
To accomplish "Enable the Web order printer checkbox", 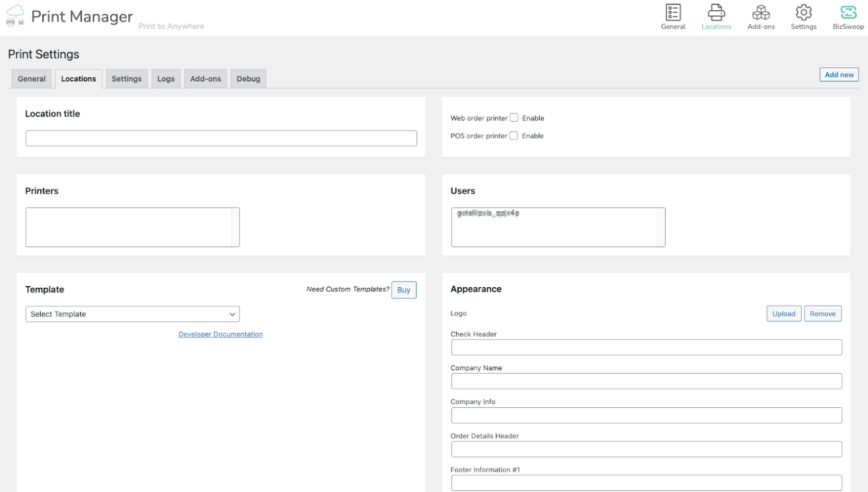I will coord(514,117).
